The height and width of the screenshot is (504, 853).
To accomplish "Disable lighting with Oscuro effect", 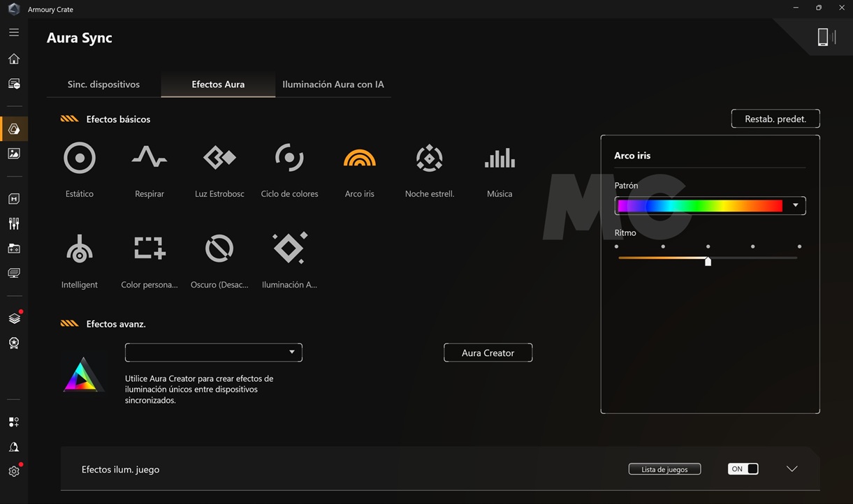I will click(219, 249).
